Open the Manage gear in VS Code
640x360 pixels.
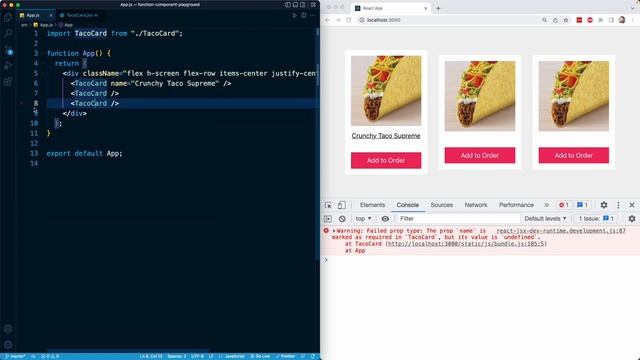pyautogui.click(x=8, y=345)
